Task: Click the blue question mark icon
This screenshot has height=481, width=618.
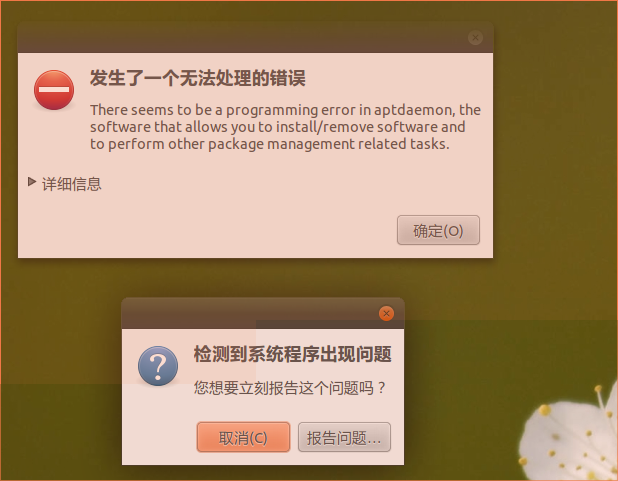Action: tap(158, 366)
